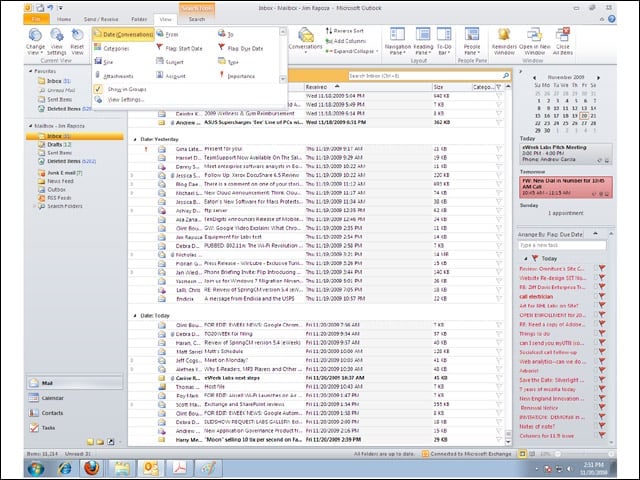The width and height of the screenshot is (640, 480).
Task: Collapse the Favorites section
Action: click(x=30, y=71)
